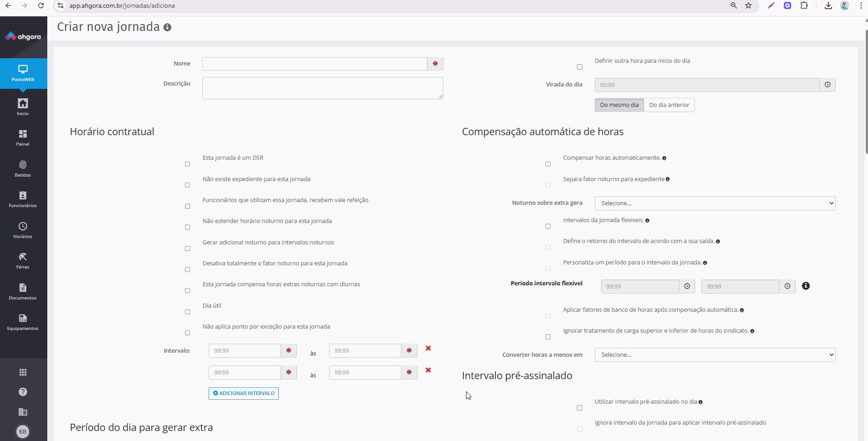This screenshot has width=868, height=441.
Task: Check 'Esta jornada é um DSR'
Action: [187, 164]
